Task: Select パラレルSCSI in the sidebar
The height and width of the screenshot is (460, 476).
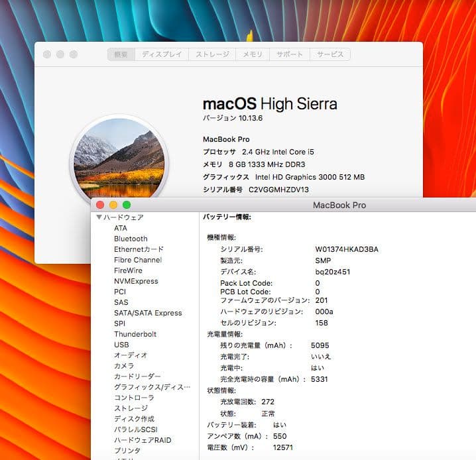Action: click(136, 430)
